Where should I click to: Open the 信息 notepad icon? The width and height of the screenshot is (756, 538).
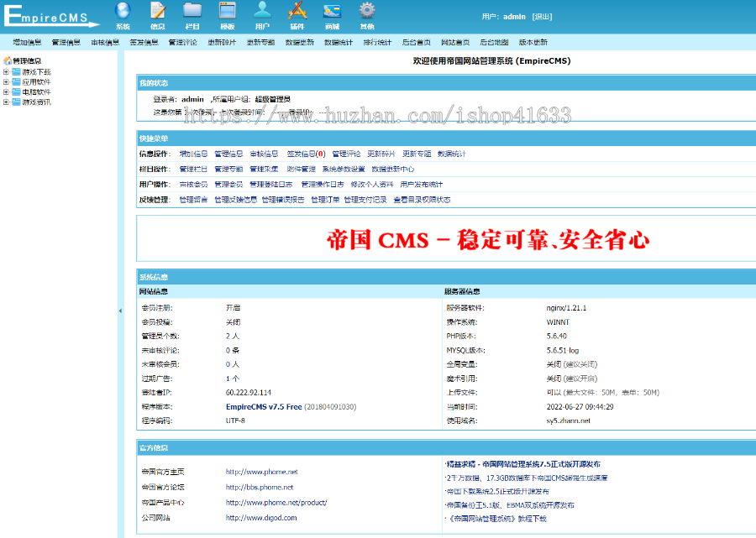158,11
